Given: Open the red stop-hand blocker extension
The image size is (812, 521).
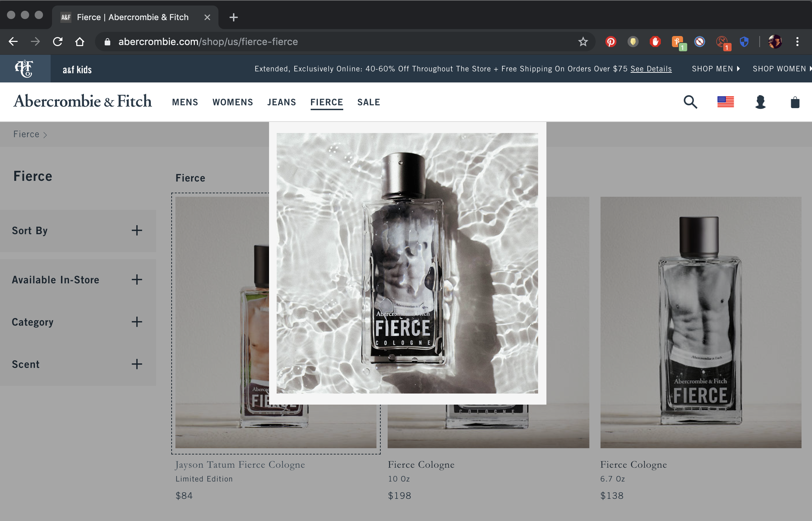Looking at the screenshot, I should click(x=655, y=42).
